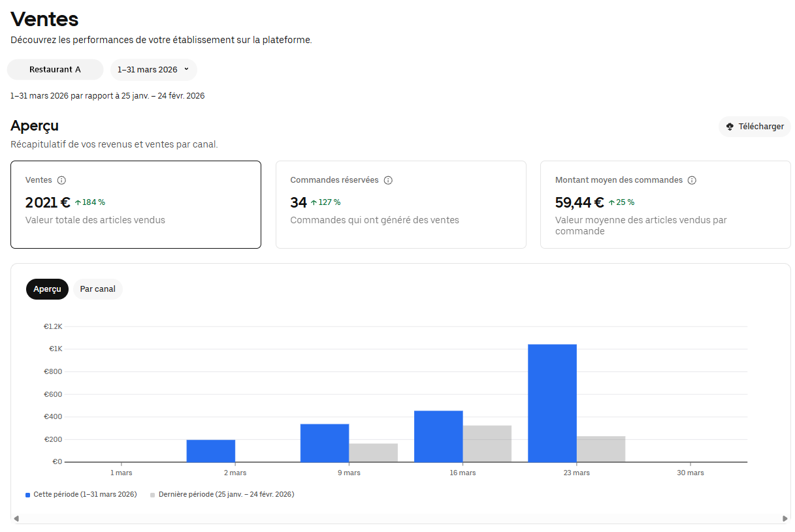Click the '1–31 mars 2026' date picker text
Image resolution: width=795 pixels, height=532 pixels.
point(148,69)
